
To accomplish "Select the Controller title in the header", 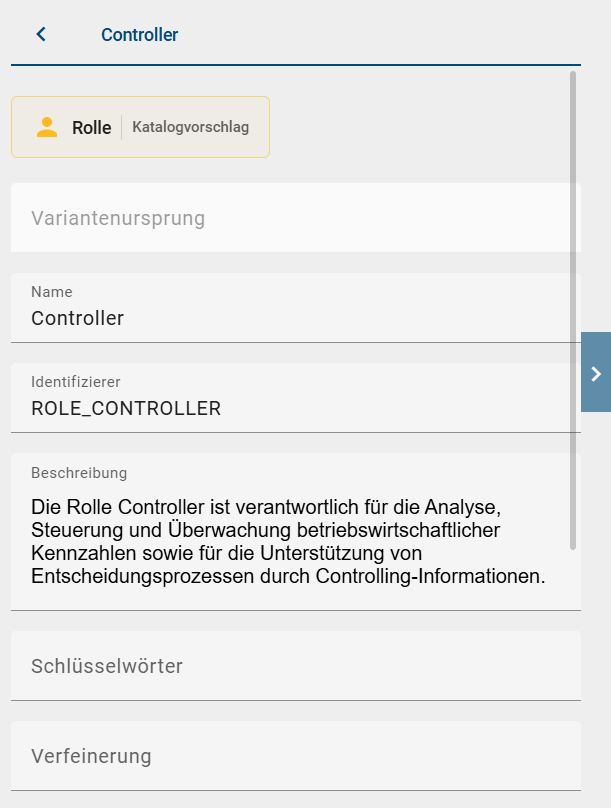I will coord(139,33).
